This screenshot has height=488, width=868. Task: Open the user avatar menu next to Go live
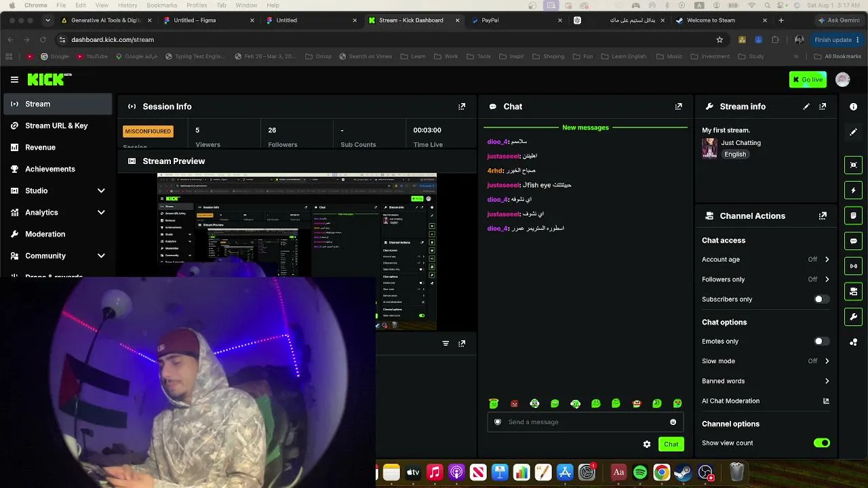coord(843,79)
